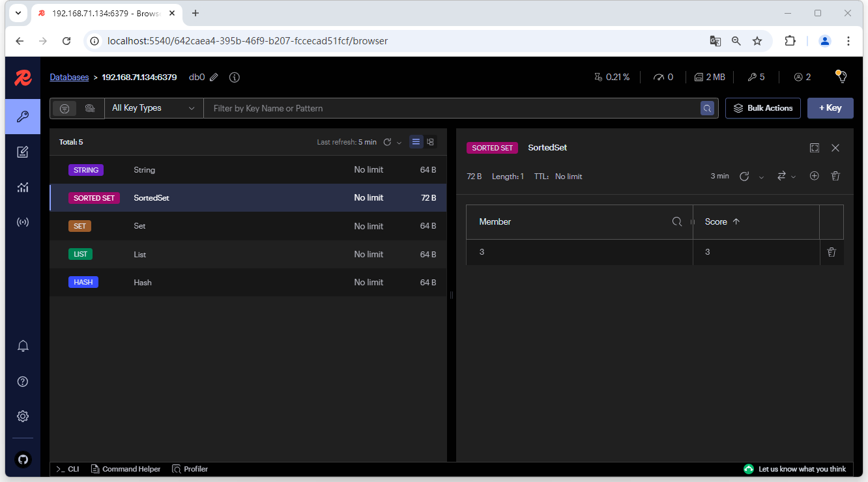Expand the value formatter dropdown arrow
This screenshot has width=868, height=482.
793,177
